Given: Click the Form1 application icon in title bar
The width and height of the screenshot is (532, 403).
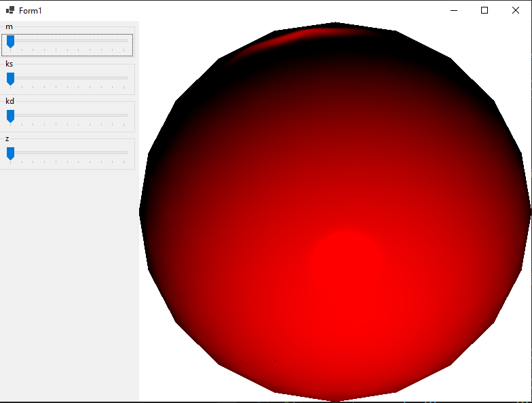Looking at the screenshot, I should (9, 10).
